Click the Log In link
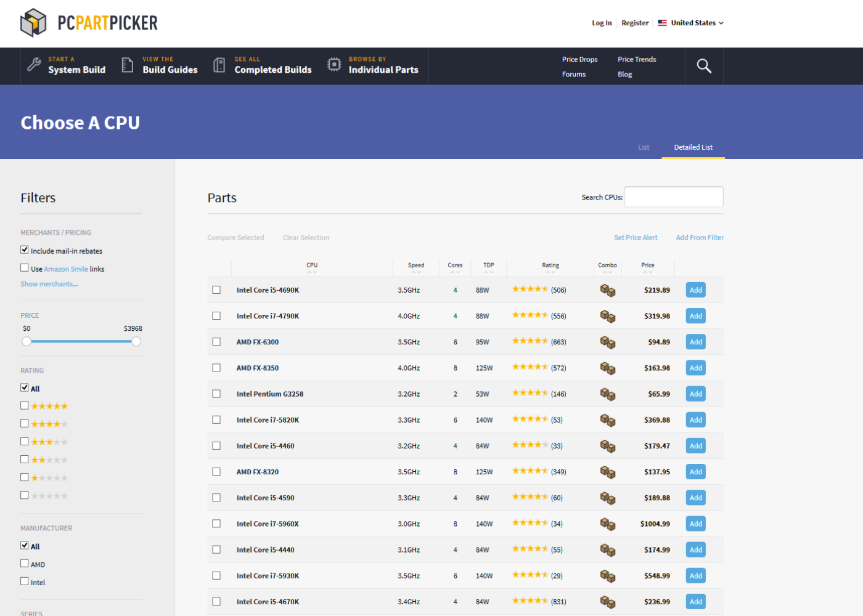This screenshot has height=616, width=863. [602, 23]
